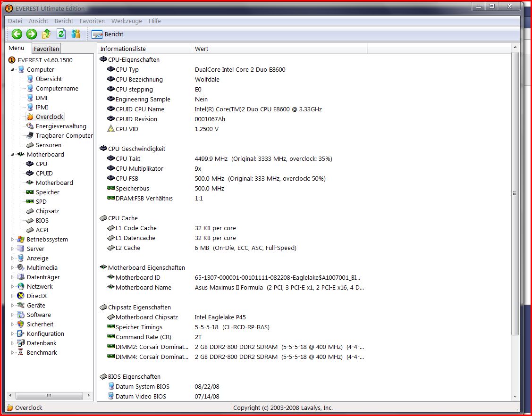The image size is (532, 416).
Task: Select the CPU Takt row
Action: (128, 158)
